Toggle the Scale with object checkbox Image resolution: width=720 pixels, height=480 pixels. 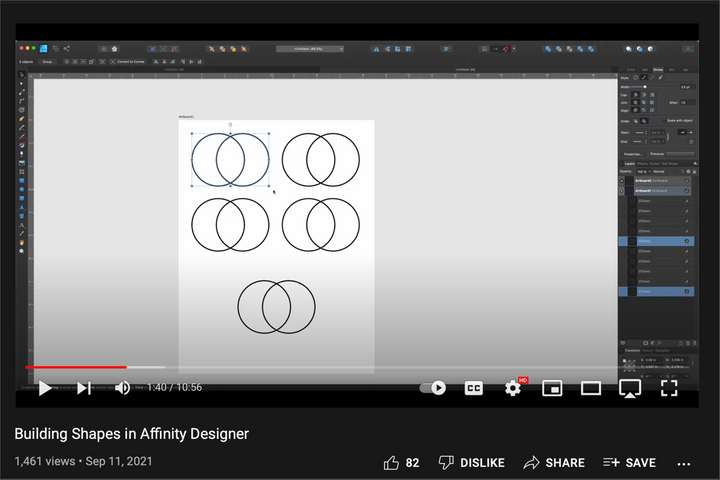(680, 120)
